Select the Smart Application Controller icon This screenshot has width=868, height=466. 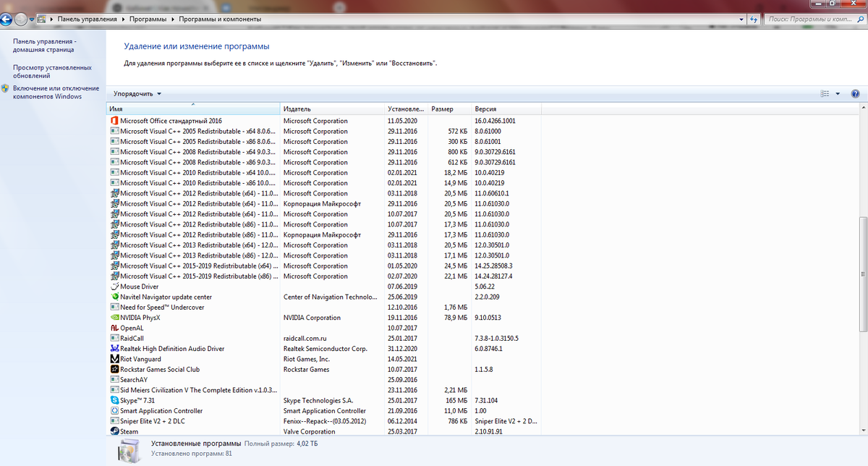114,411
